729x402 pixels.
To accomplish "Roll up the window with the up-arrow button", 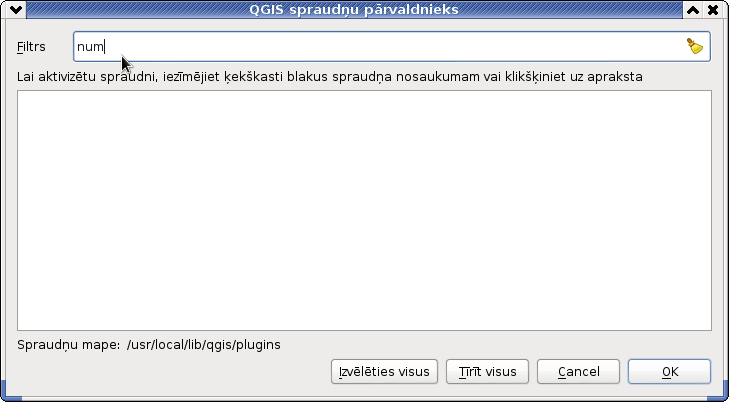I will [x=693, y=10].
